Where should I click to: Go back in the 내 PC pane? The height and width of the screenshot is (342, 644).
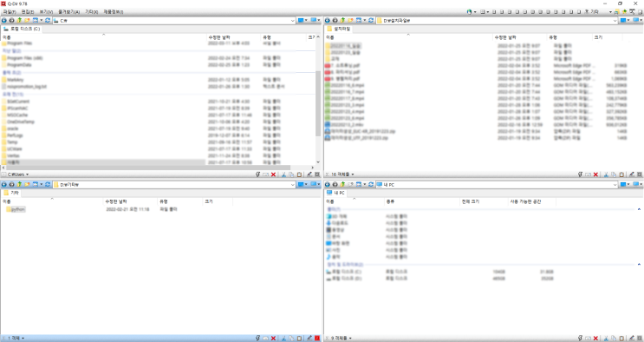point(328,184)
